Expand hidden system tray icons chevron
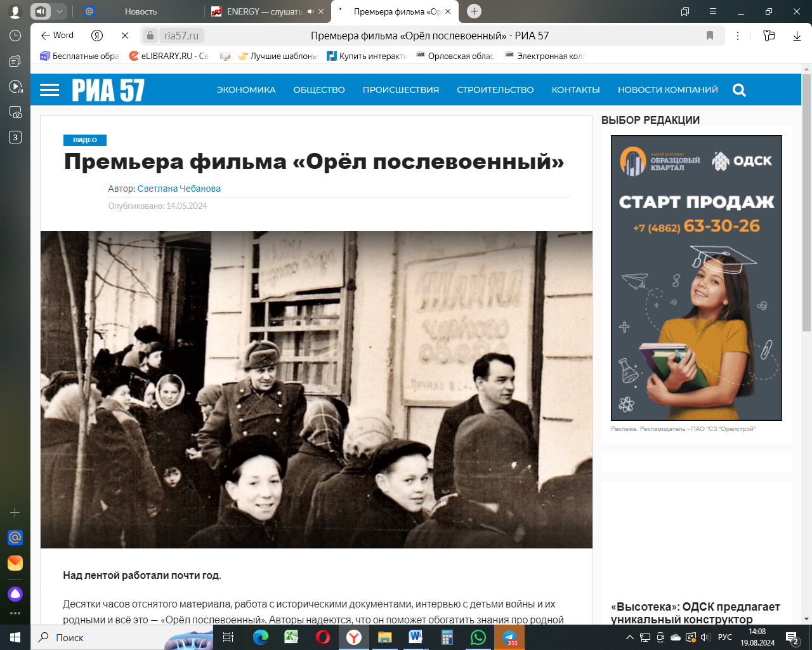The height and width of the screenshot is (650, 812). click(x=629, y=637)
